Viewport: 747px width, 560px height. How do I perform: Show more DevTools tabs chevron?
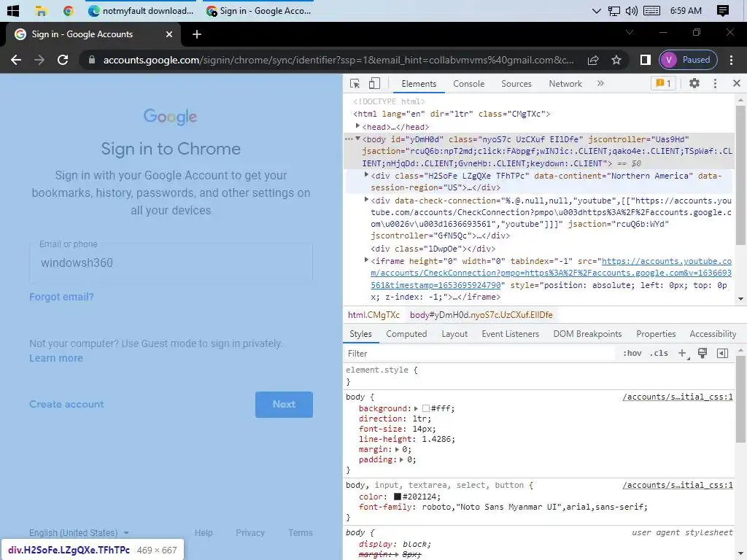[600, 83]
